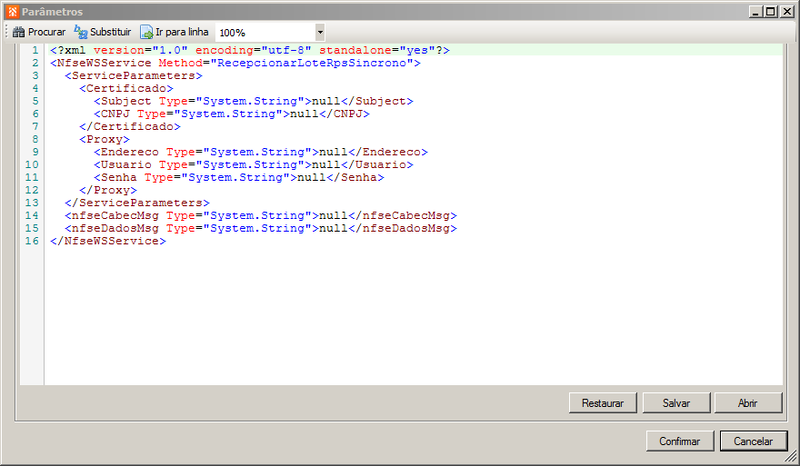This screenshot has width=800, height=466.
Task: Click the closing ServiceParameters tag
Action: [x=137, y=203]
